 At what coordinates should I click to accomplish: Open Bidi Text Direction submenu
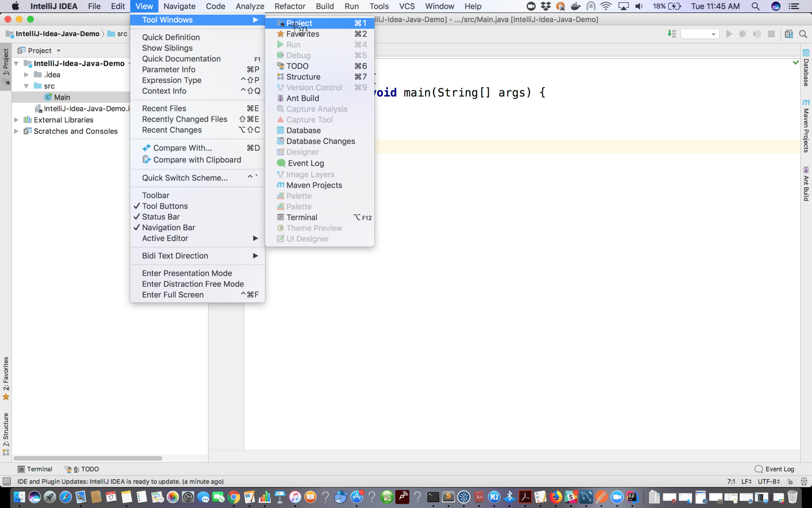[198, 256]
